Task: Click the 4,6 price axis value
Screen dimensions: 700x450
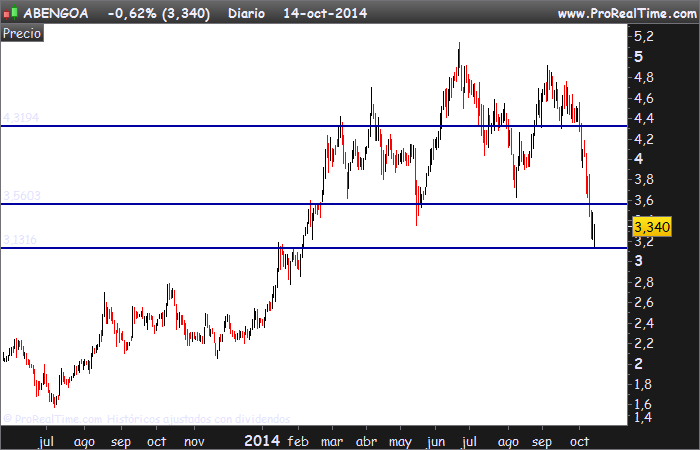Action: coord(644,98)
